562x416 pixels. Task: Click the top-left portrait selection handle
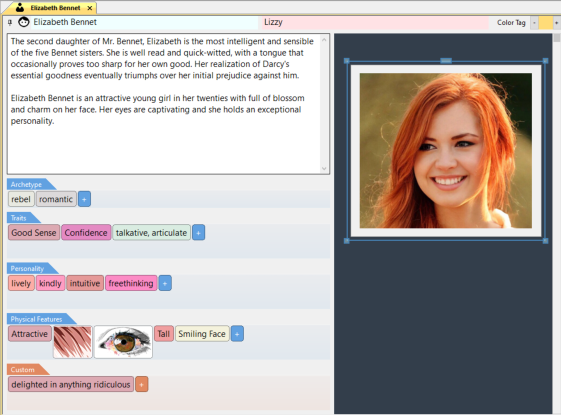click(x=347, y=61)
